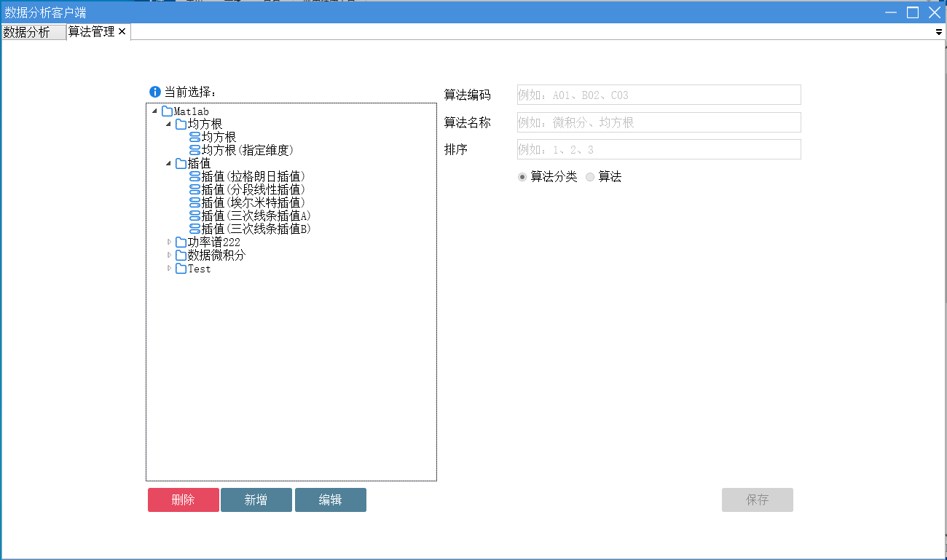Select 插值(三次线条插值B) in the tree
The image size is (947, 560).
coord(256,229)
